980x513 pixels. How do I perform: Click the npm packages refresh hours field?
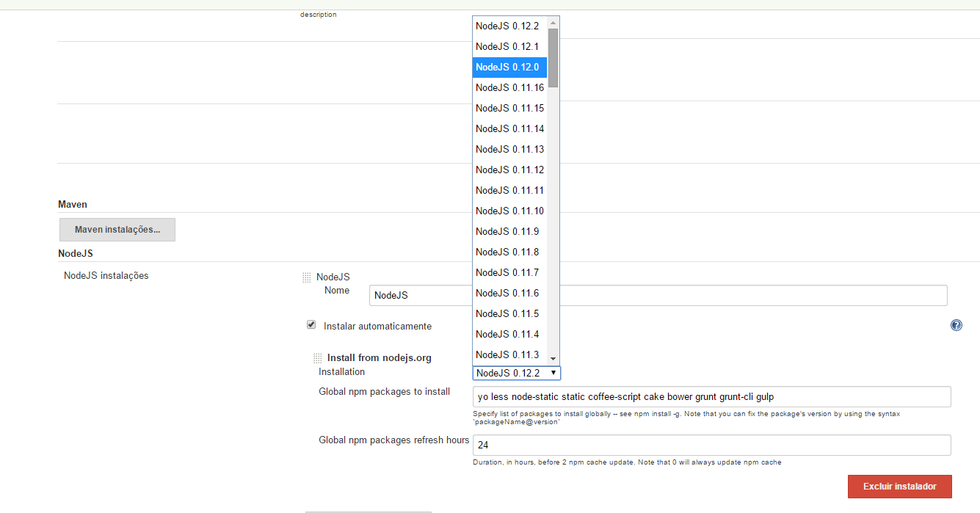tap(712, 445)
